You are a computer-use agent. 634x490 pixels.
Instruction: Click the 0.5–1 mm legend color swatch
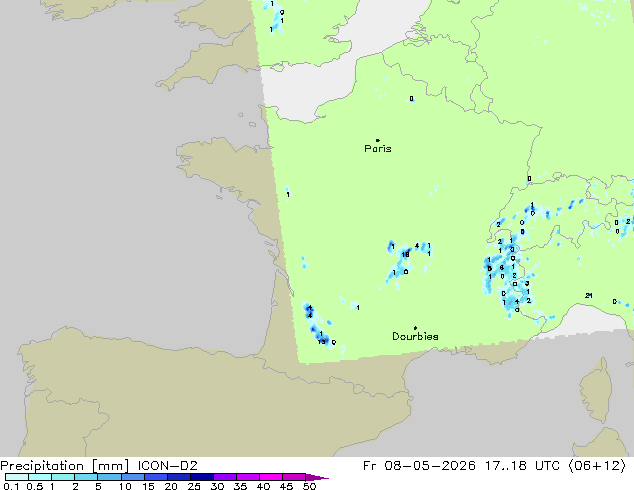40,477
